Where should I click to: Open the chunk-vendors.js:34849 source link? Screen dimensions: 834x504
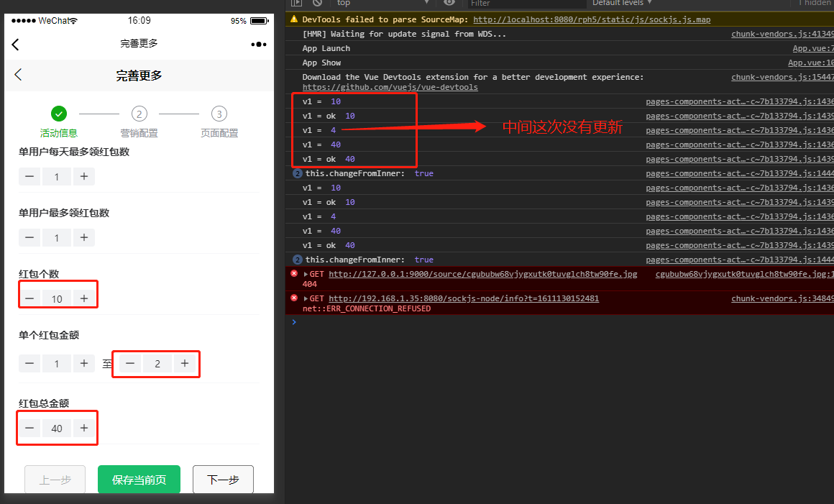click(782, 299)
